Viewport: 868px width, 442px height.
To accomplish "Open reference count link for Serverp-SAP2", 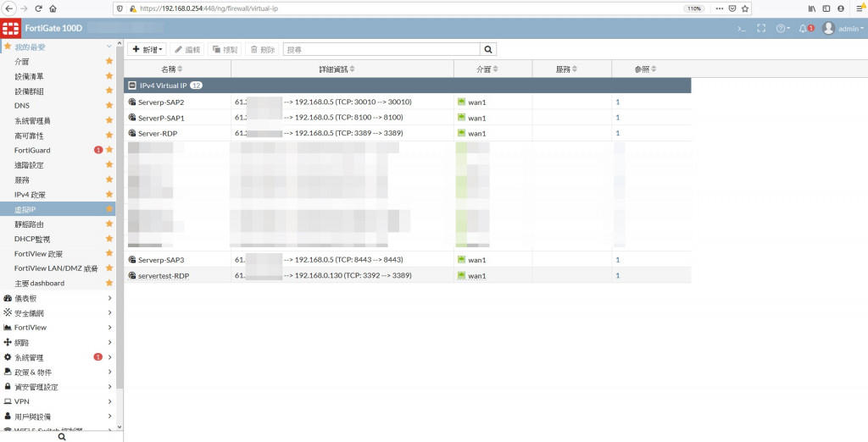I will click(x=618, y=102).
